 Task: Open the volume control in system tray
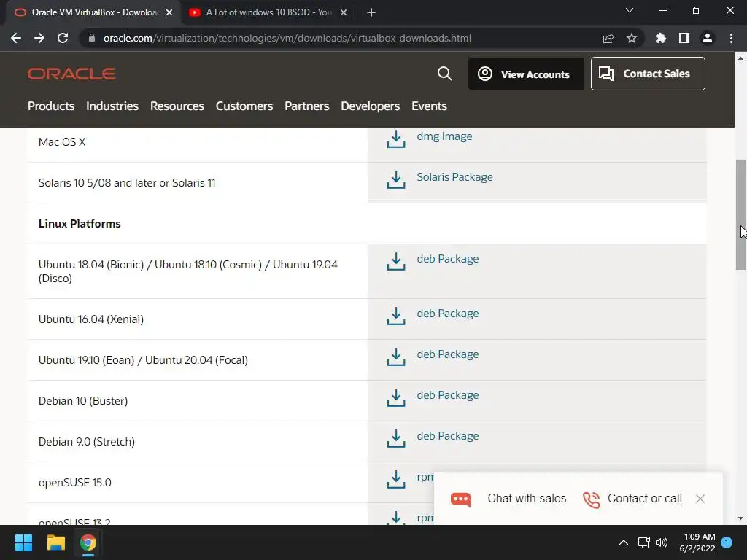[662, 542]
